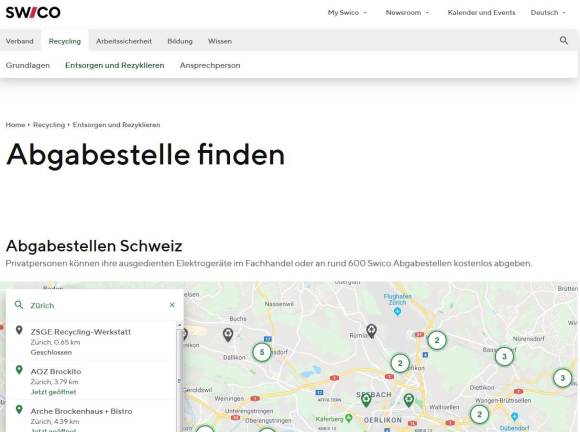
Task: Open the cluster marker labeled 5
Action: [262, 352]
